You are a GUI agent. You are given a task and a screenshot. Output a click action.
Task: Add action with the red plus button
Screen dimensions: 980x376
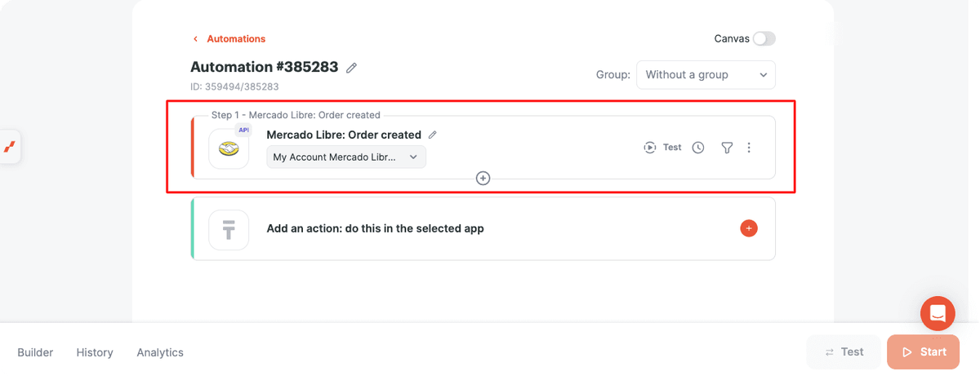tap(749, 228)
